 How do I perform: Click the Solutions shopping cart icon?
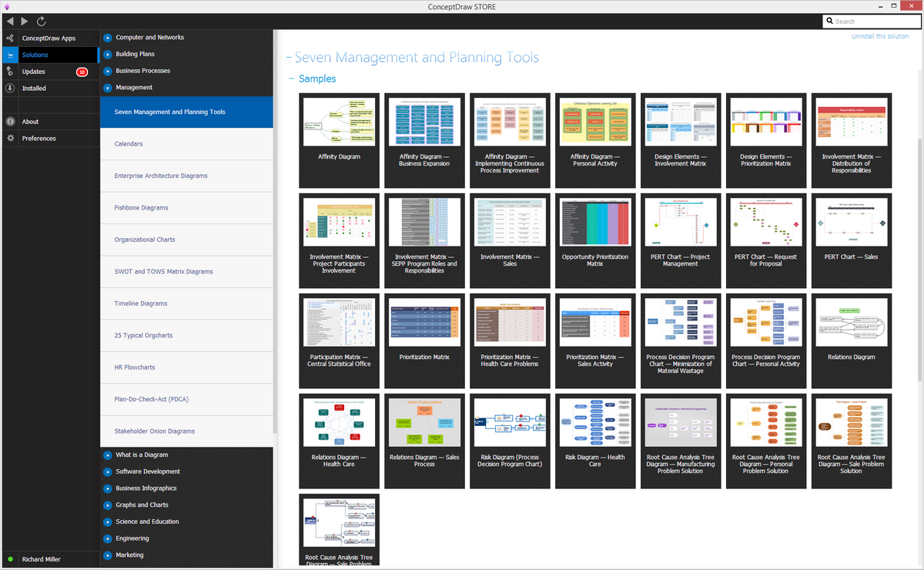[x=9, y=55]
